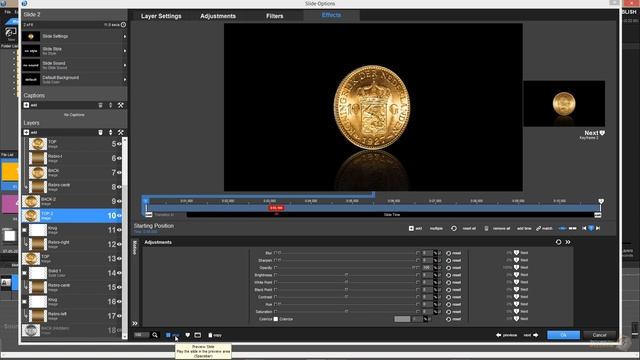This screenshot has height=360, width=640.
Task: Go to next slide button
Action: pos(531,335)
